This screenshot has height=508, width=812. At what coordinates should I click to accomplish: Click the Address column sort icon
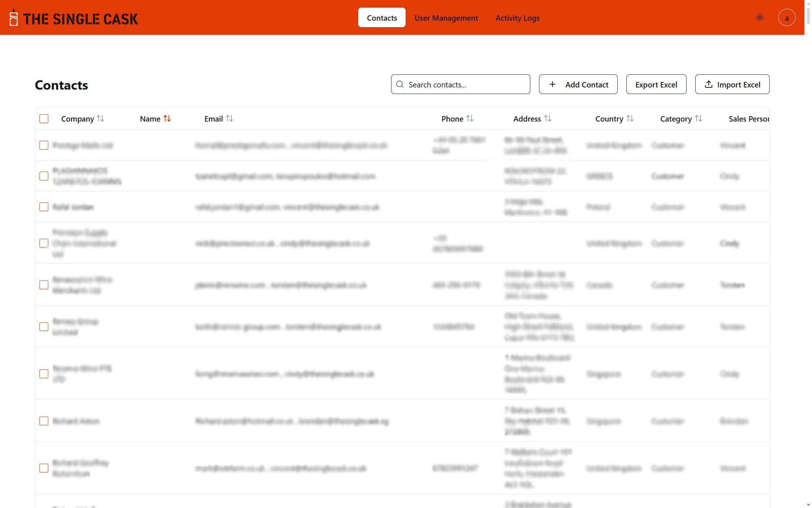pyautogui.click(x=548, y=119)
